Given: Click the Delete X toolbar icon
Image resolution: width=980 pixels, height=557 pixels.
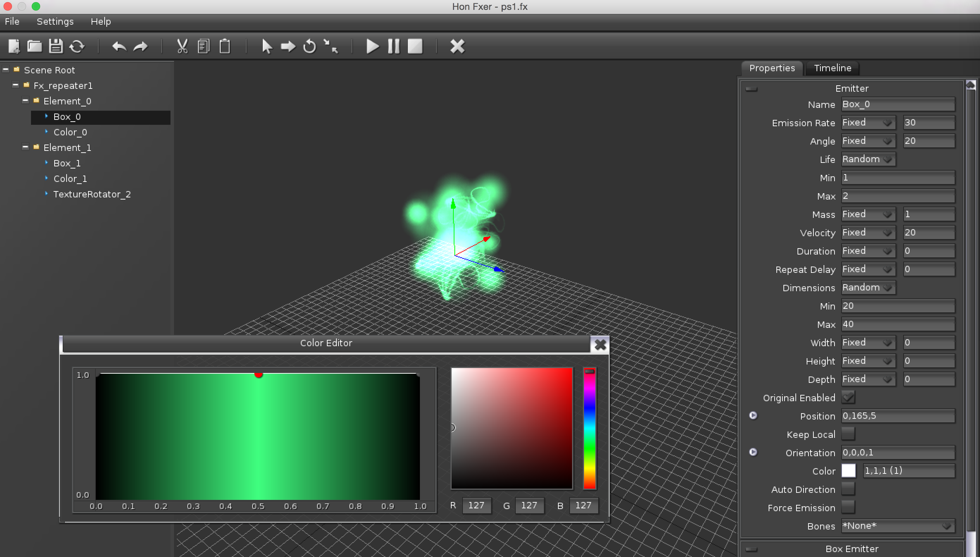Looking at the screenshot, I should 457,46.
